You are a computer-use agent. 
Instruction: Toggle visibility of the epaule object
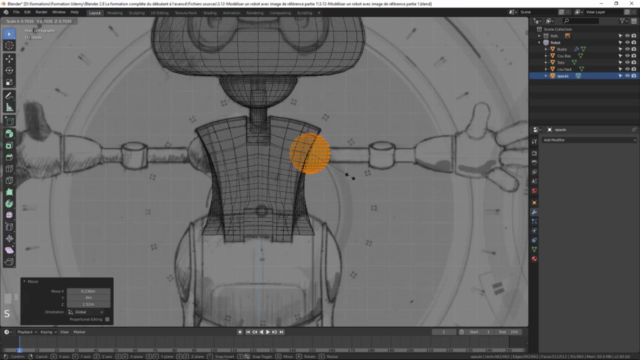[627, 76]
